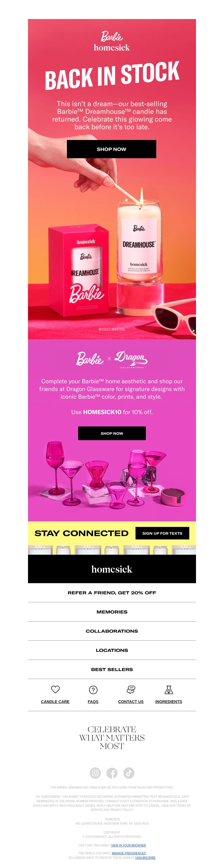Select the Ingredients flask icon
224x868 pixels.
tap(169, 690)
